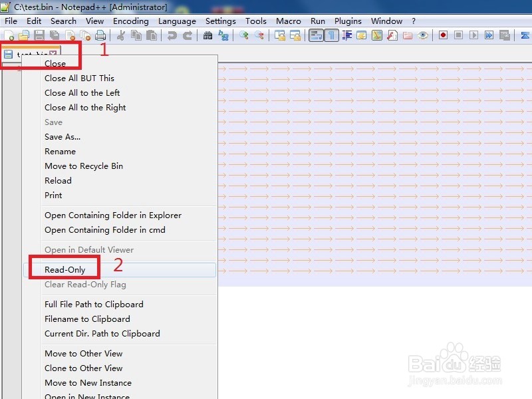Open the ? help menu

coord(414,21)
